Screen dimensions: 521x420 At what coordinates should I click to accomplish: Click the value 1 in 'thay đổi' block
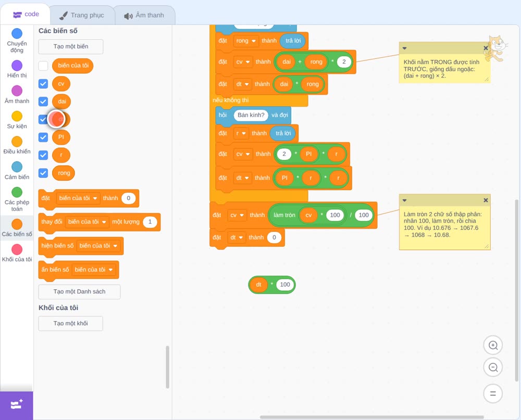point(150,221)
